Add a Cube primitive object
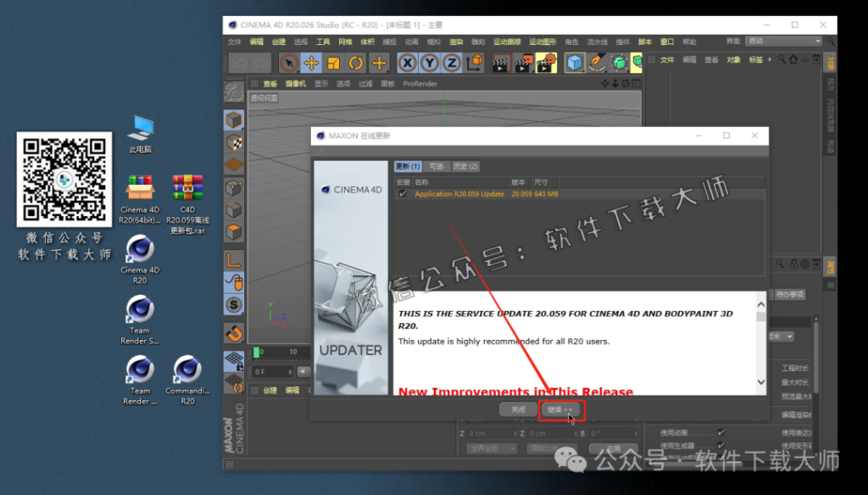868x495 pixels. click(576, 63)
